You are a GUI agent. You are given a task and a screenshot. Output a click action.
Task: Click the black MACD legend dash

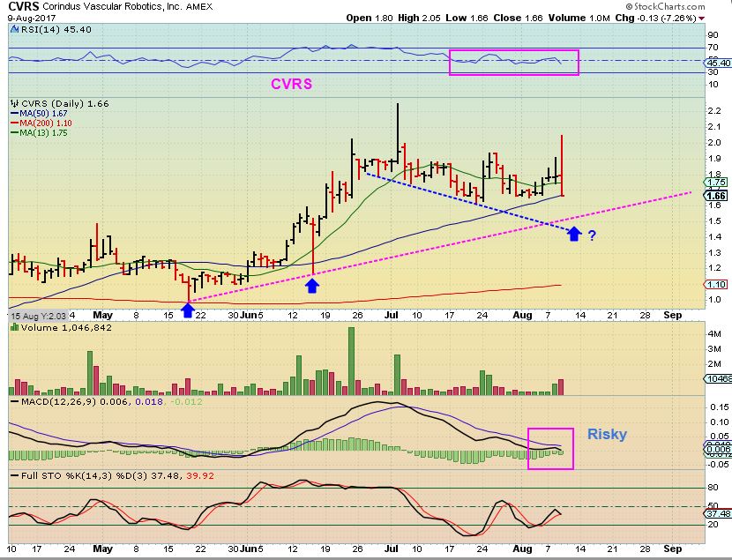[x=14, y=402]
